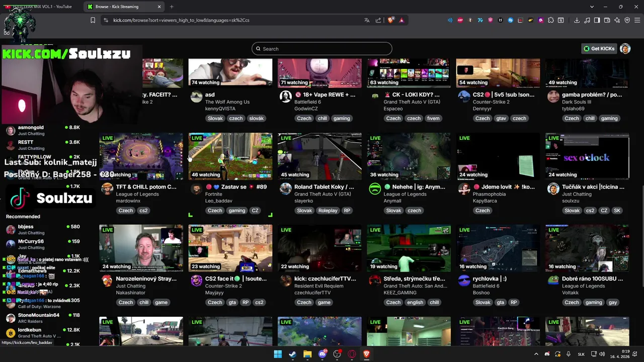Screen dimensions: 644x362
Task: Open the browser Downloads icon
Action: click(x=577, y=20)
